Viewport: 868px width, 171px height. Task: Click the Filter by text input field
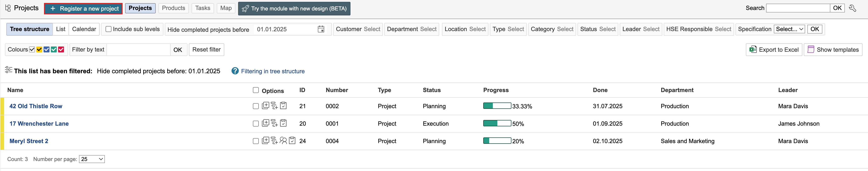coord(138,50)
